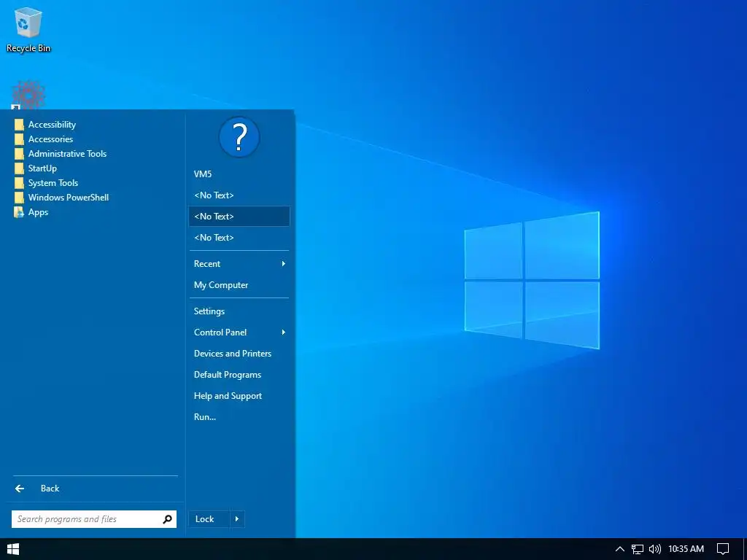Open Default Programs
Image resolution: width=747 pixels, height=560 pixels.
(239, 375)
